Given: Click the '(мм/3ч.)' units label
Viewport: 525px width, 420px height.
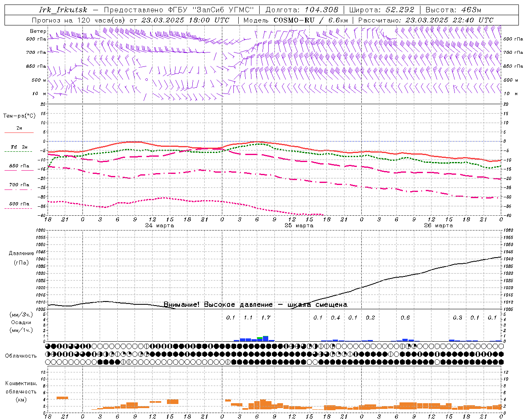Looking at the screenshot, I should coord(21,315).
